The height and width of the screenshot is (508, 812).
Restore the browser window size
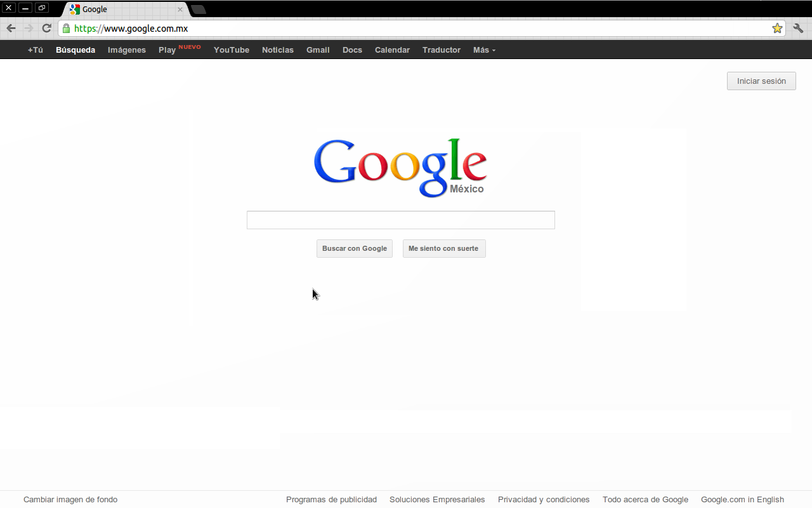tap(42, 8)
